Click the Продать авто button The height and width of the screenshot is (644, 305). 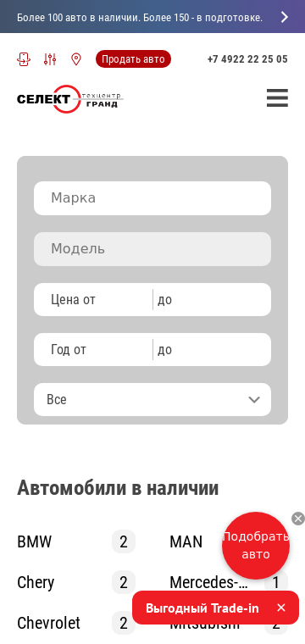[x=133, y=59]
